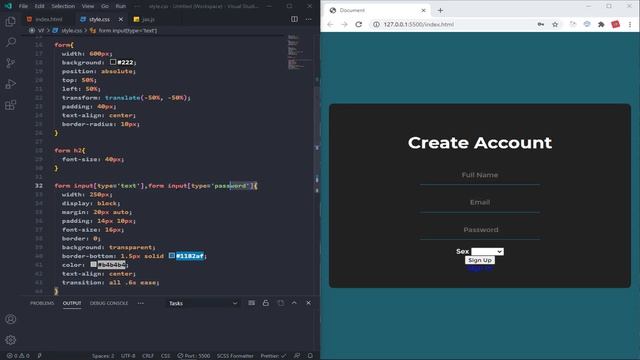Click UTF-8 encoding in status bar

tap(128, 356)
